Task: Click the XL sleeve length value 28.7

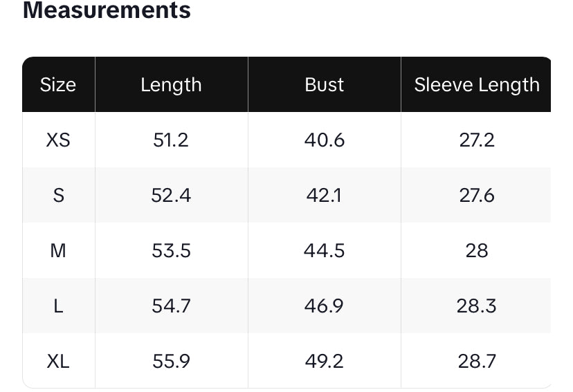Action: [476, 361]
